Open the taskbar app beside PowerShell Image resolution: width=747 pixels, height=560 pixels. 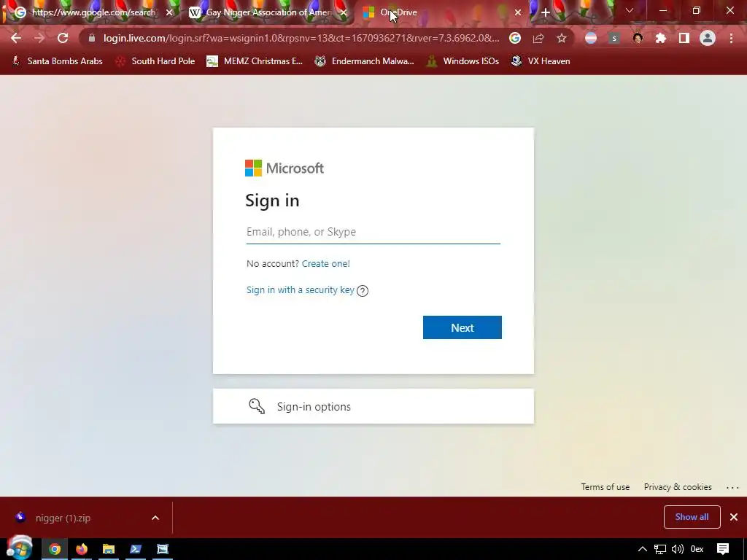pyautogui.click(x=163, y=549)
